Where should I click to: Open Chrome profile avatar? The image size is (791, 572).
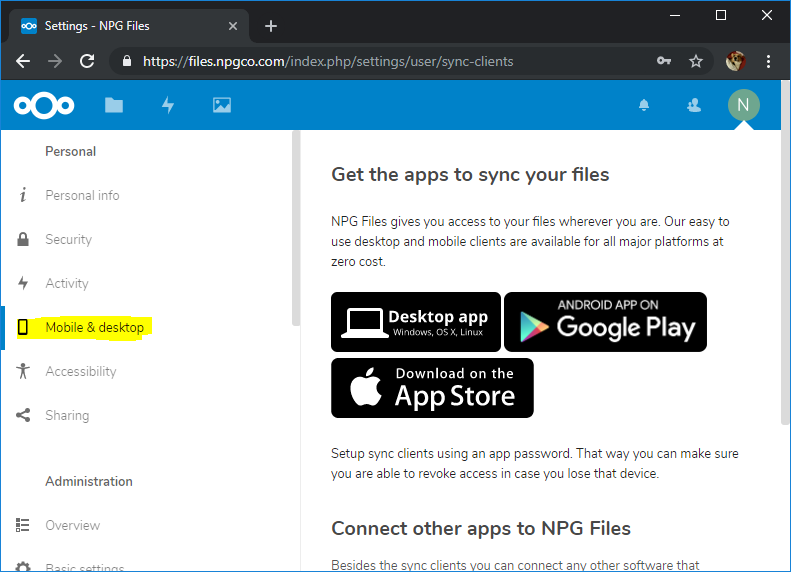(x=736, y=62)
